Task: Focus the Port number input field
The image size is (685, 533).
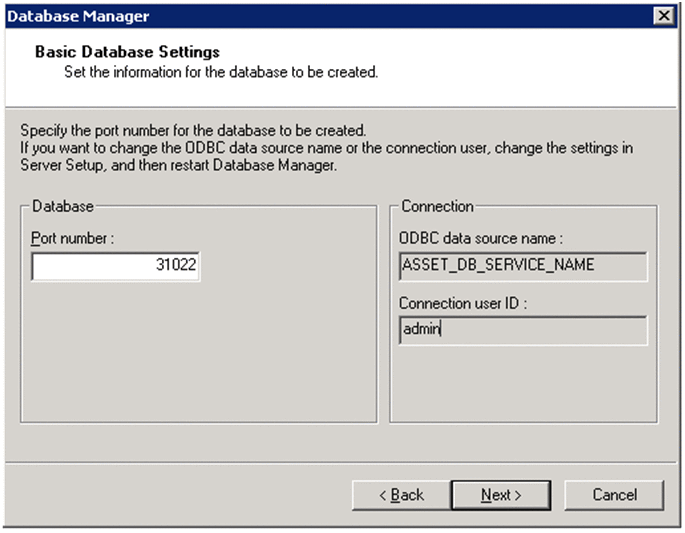Action: 116,267
